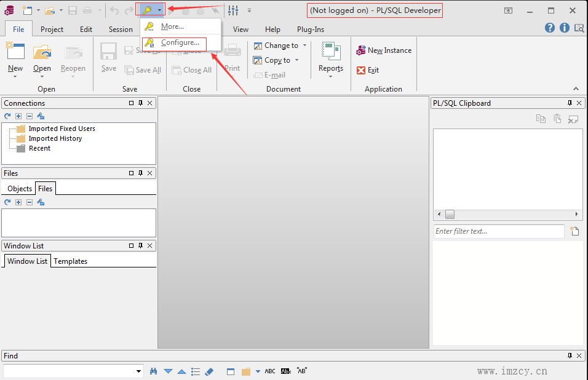Select Configure... from the logon menu
The width and height of the screenshot is (588, 380).
[180, 42]
